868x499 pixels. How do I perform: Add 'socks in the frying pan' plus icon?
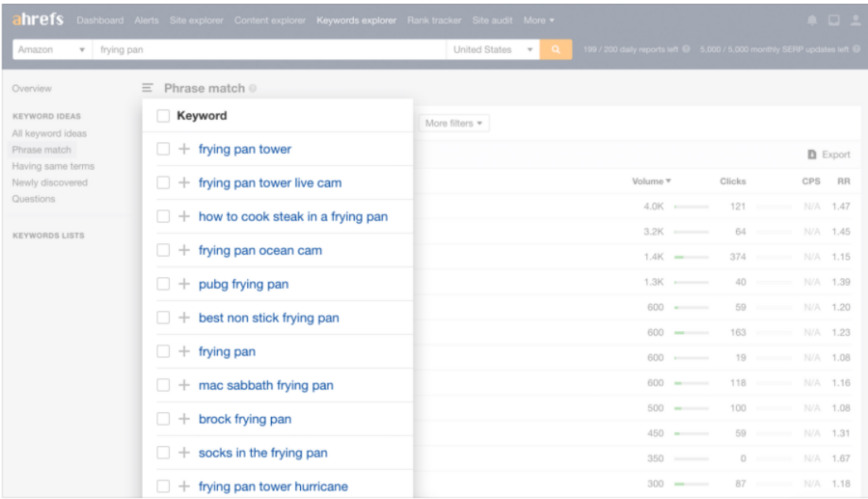tap(184, 452)
